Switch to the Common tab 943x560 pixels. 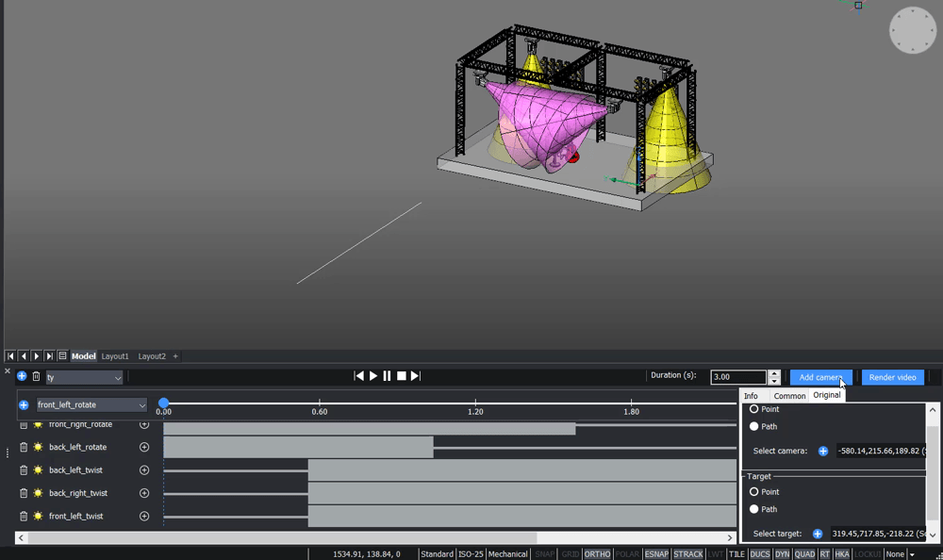coord(789,395)
